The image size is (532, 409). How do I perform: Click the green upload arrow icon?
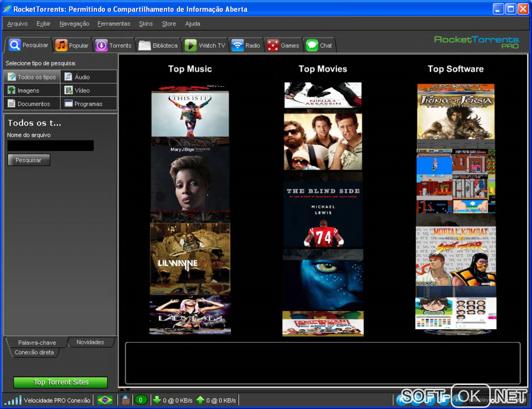point(200,400)
